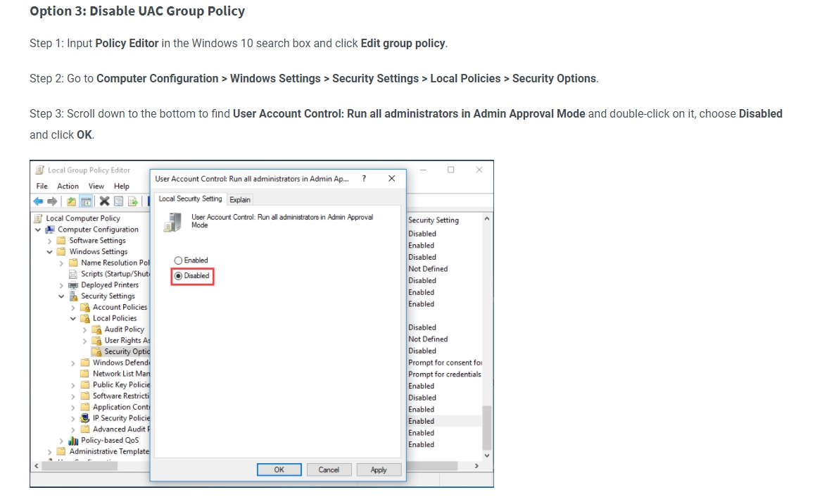Click the Policy-based QoS bar chart icon
Image resolution: width=815 pixels, height=504 pixels.
73,441
